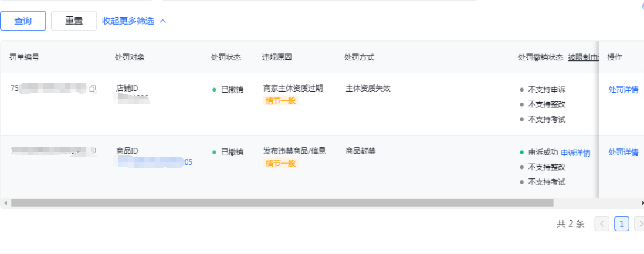
Task: Click the 处罚状态 column header
Action: click(x=226, y=57)
